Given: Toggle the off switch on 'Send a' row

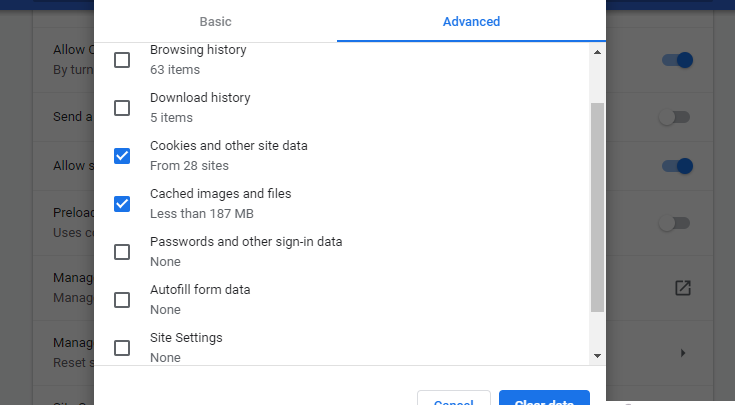Looking at the screenshot, I should 674,117.
